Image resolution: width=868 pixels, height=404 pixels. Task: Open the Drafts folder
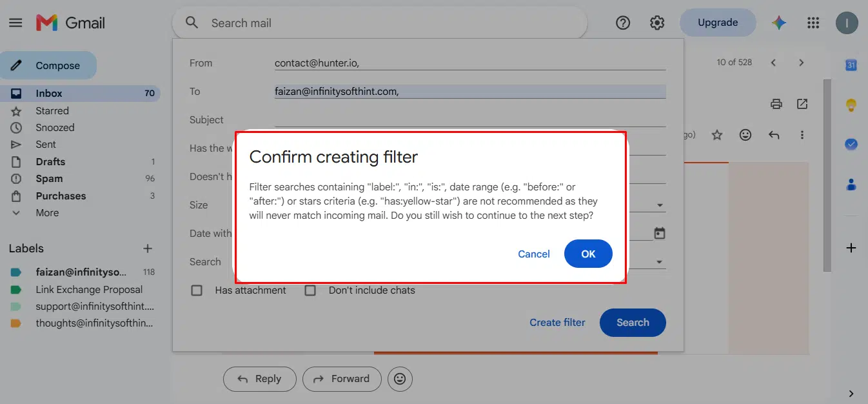[80, 162]
